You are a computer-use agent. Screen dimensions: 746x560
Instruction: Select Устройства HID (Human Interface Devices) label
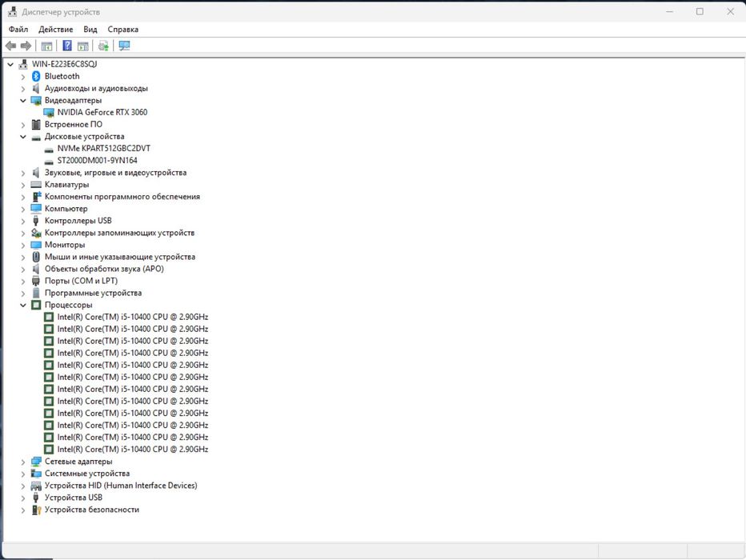click(121, 486)
